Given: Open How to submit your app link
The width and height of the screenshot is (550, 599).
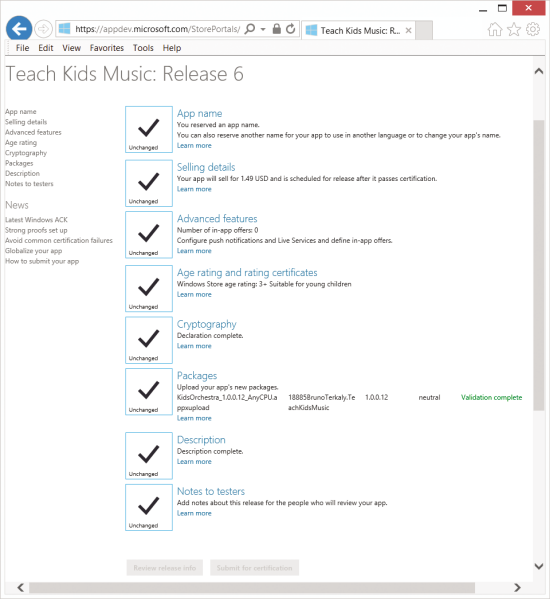Looking at the screenshot, I should tap(42, 261).
